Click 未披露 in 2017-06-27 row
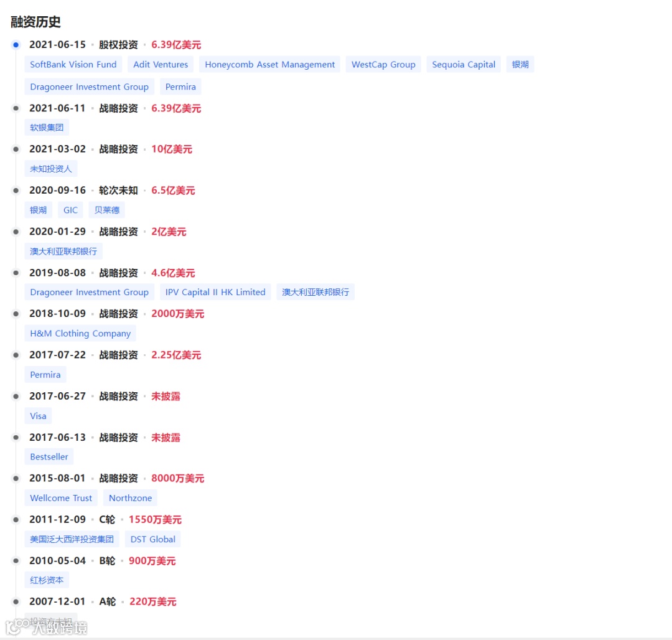The height and width of the screenshot is (640, 672). (166, 396)
